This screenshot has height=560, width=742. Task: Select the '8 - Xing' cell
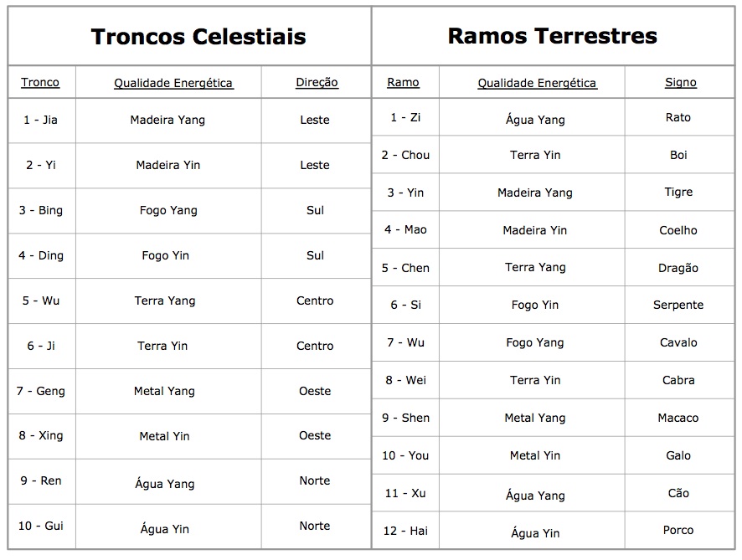pyautogui.click(x=40, y=435)
